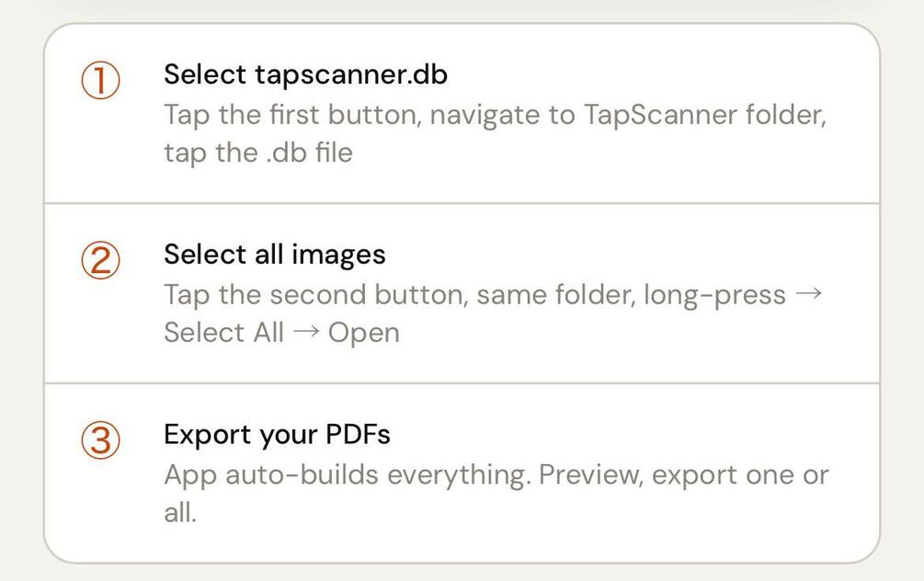Click the "App auto-builds everything" sentence
This screenshot has width=924, height=581.
(347, 476)
